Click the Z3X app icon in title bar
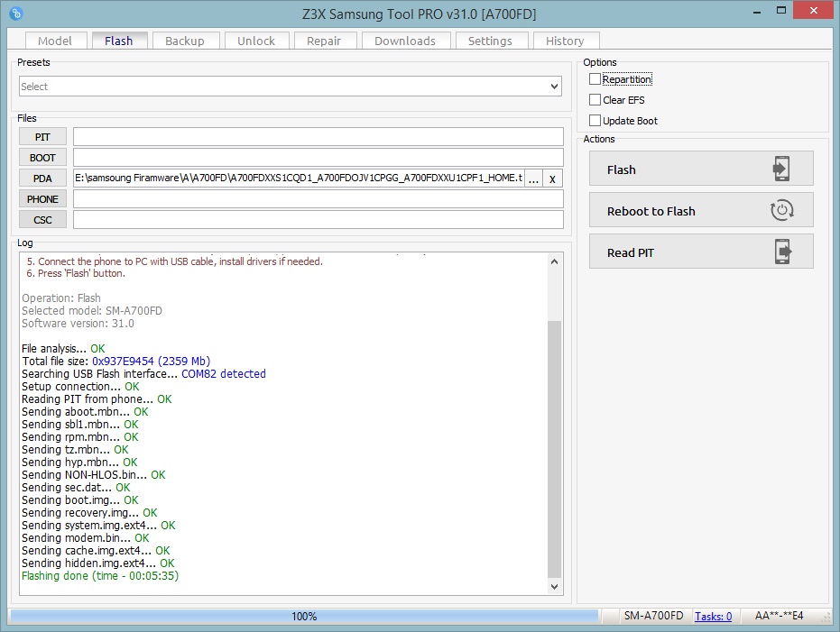Screen dimensions: 840x632 point(16,13)
